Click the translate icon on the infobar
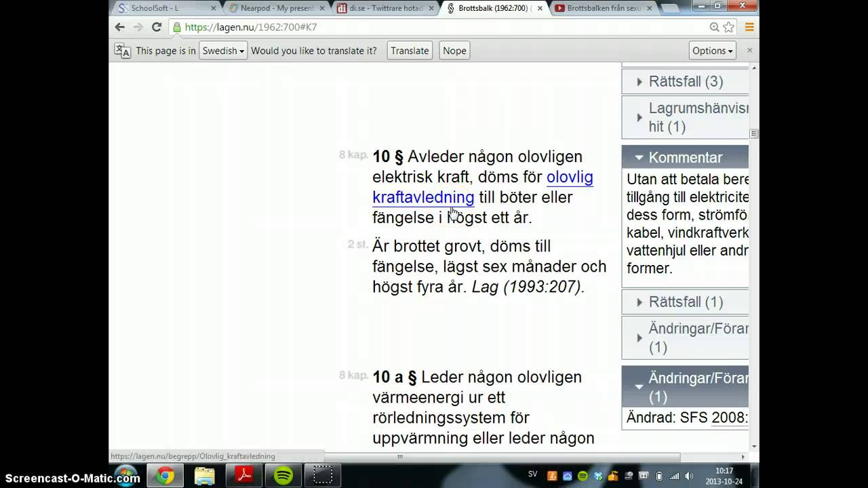This screenshot has height=488, width=868. [x=123, y=50]
